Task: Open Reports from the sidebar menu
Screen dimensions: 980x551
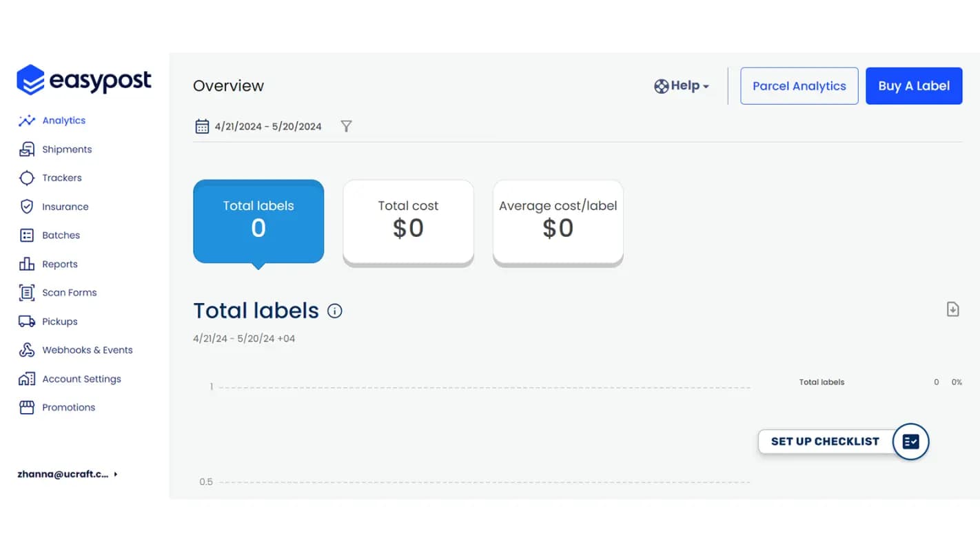Action: coord(59,264)
